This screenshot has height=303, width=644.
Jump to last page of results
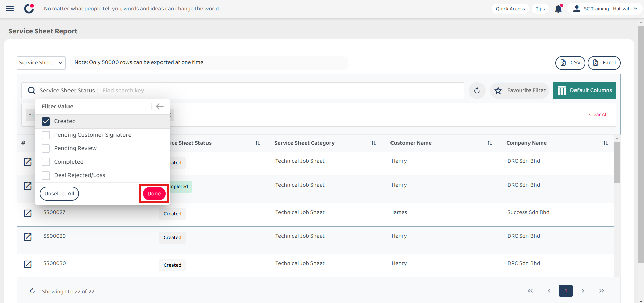[x=602, y=291]
